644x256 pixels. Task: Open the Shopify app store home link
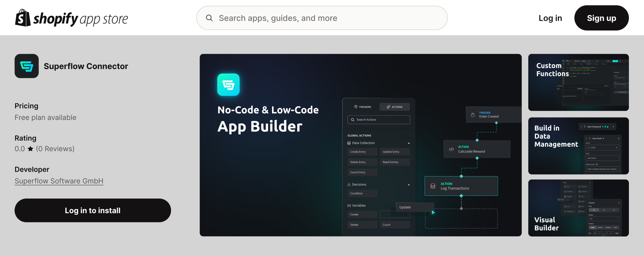(x=71, y=18)
